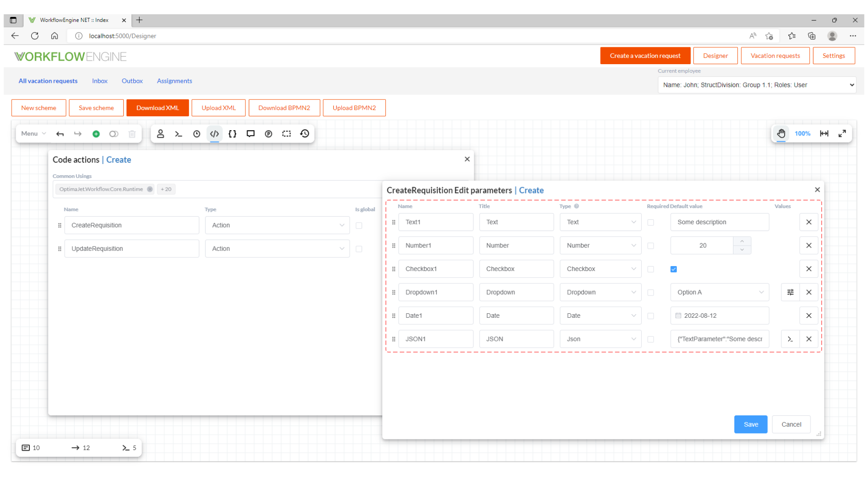868x480 pixels.
Task: Click the fit-to-width icon
Action: coord(824,133)
